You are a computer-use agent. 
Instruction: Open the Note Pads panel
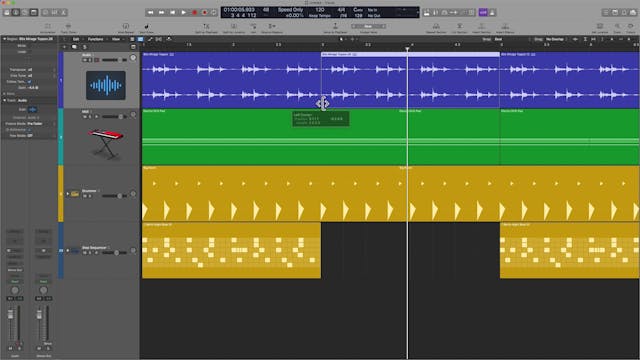click(615, 13)
